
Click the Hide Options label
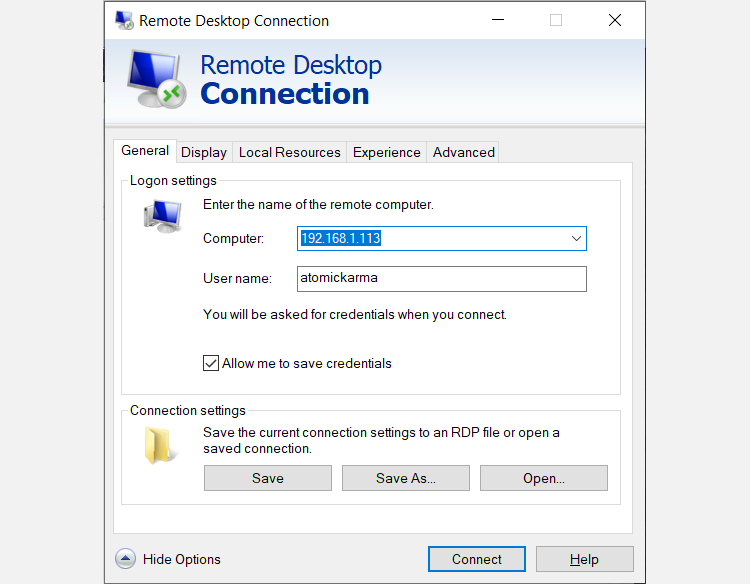click(x=182, y=559)
